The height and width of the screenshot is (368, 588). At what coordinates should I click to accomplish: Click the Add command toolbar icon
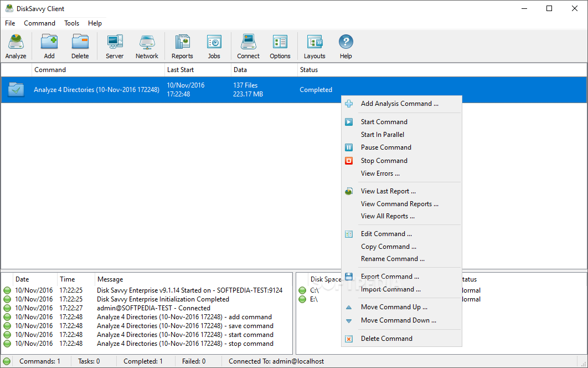point(49,46)
